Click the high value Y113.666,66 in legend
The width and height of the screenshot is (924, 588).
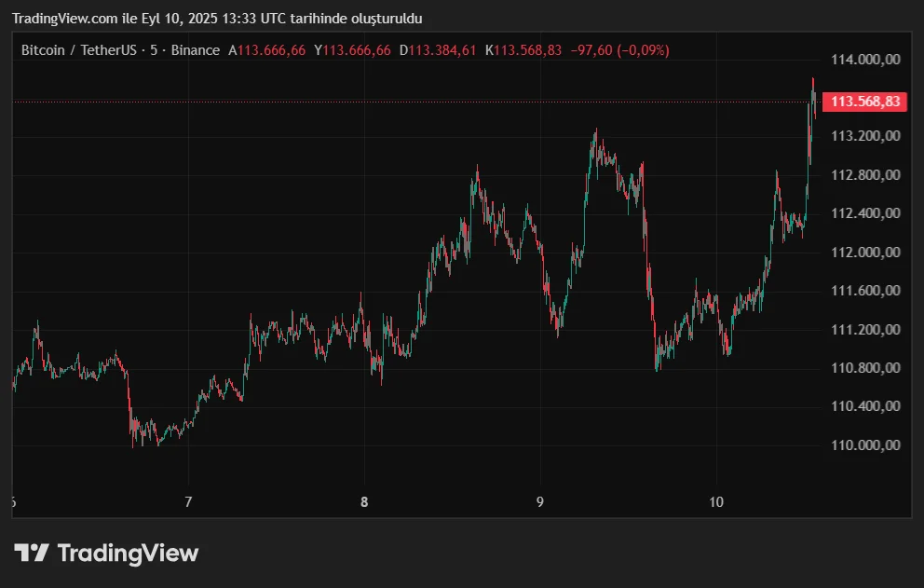[352, 50]
